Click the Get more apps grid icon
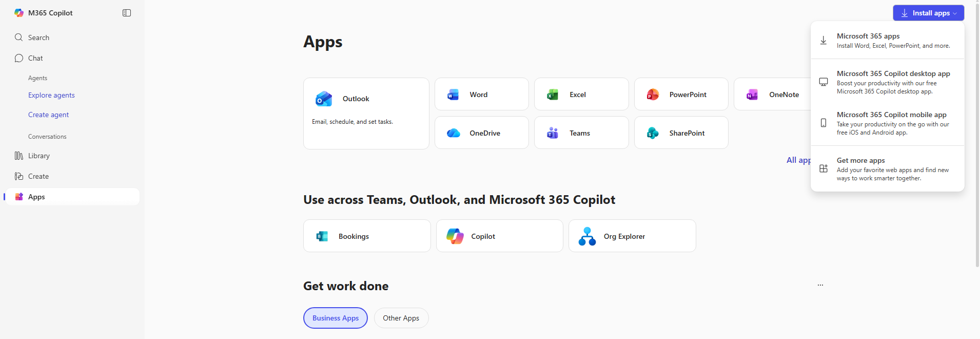The image size is (980, 339). click(824, 168)
